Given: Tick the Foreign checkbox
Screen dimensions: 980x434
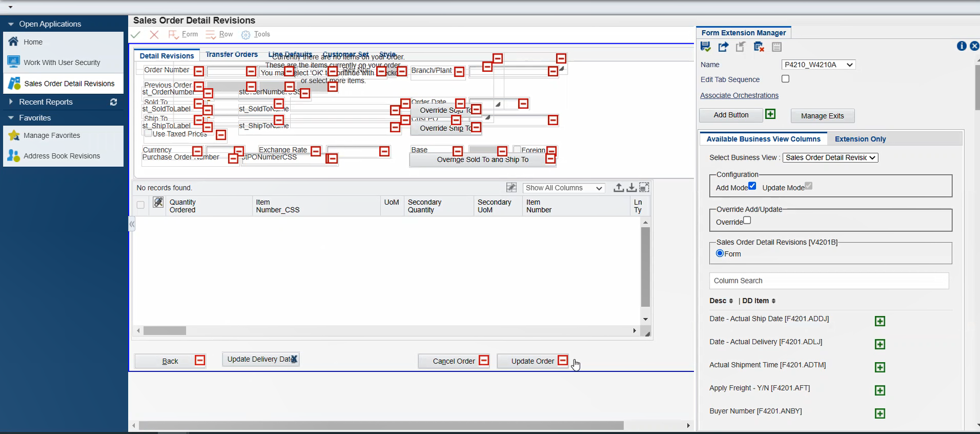Looking at the screenshot, I should [517, 149].
